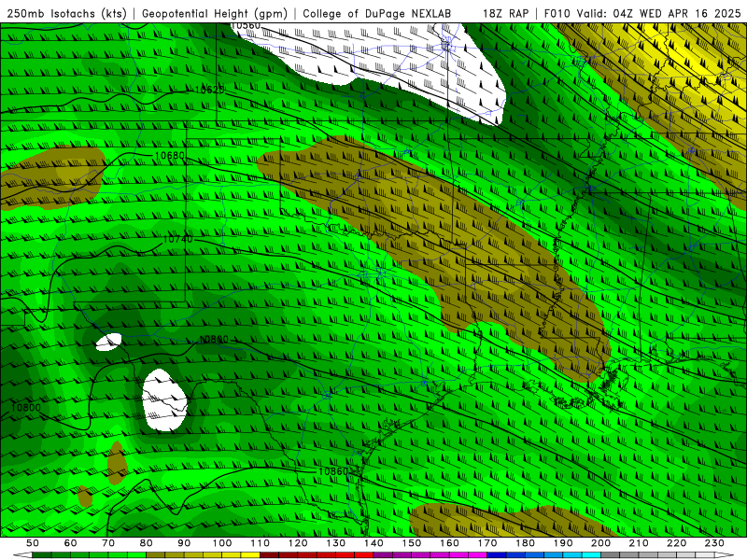Click the 10860 height contour label

click(333, 471)
